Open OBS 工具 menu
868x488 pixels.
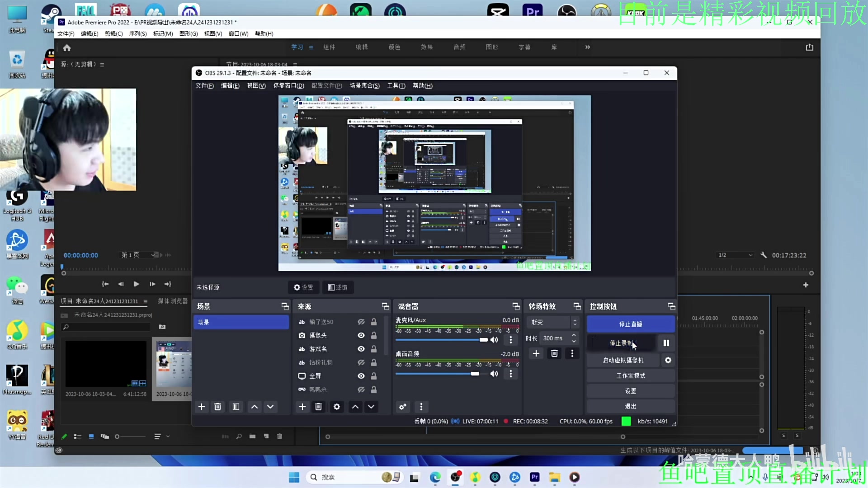pyautogui.click(x=396, y=85)
